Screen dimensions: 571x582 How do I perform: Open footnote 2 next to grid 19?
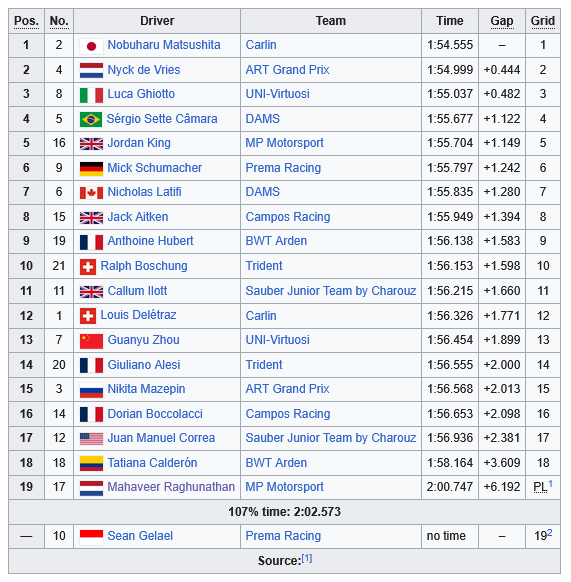click(x=550, y=533)
